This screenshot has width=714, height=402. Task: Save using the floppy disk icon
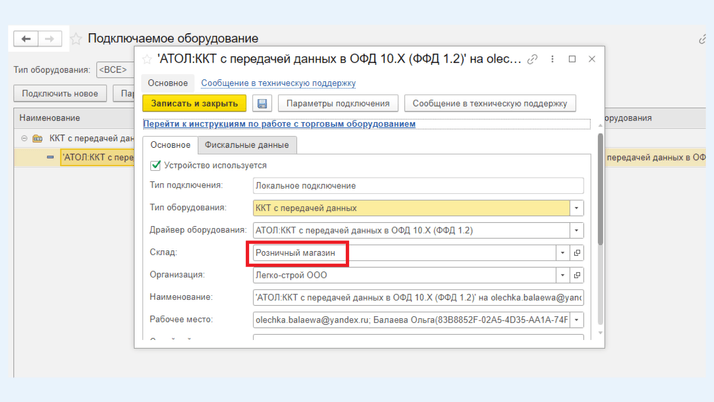click(262, 103)
